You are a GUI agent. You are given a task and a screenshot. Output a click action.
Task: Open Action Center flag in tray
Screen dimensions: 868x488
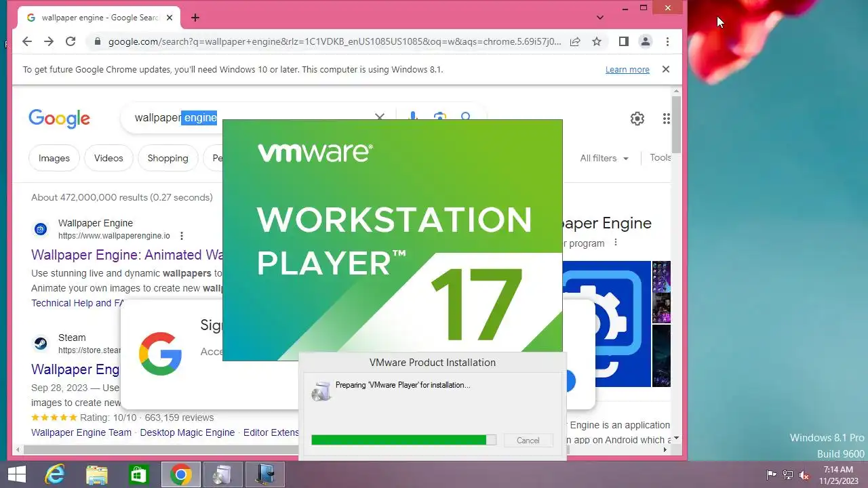pos(772,475)
